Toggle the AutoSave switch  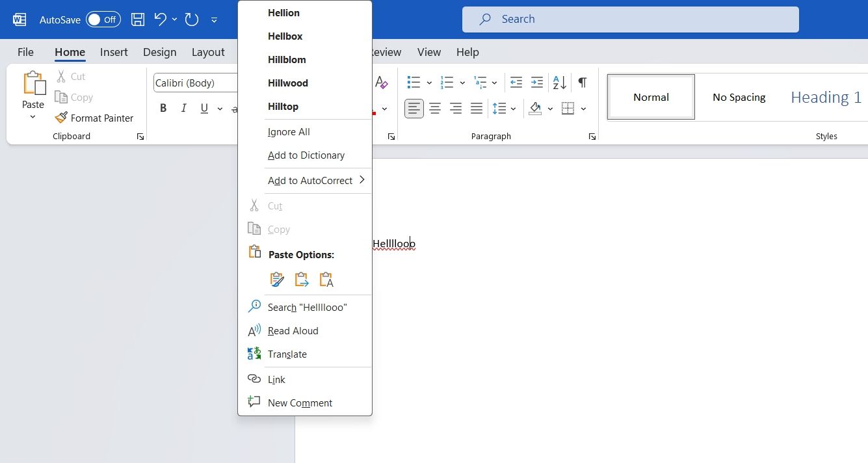(103, 20)
